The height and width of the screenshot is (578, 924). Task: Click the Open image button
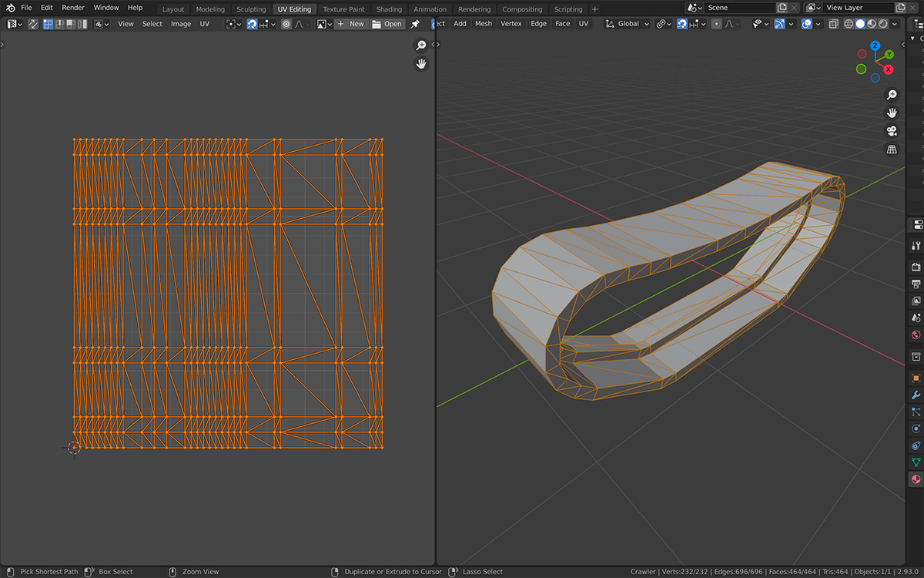(x=387, y=24)
